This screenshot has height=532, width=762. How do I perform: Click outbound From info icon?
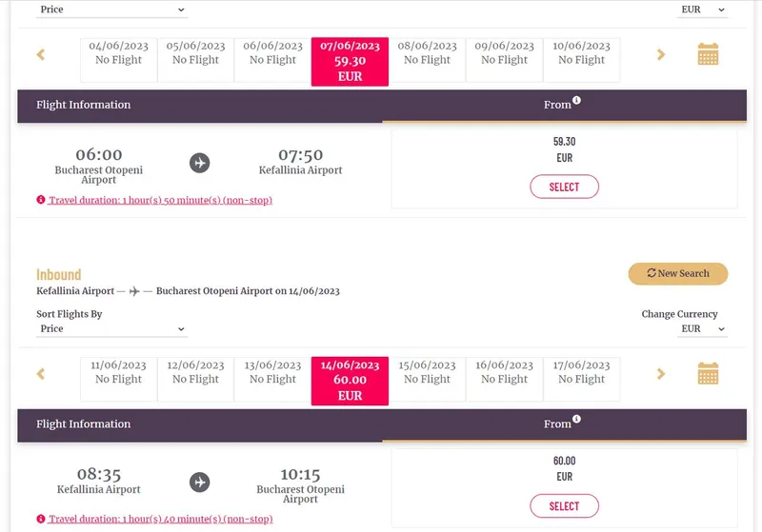(576, 100)
